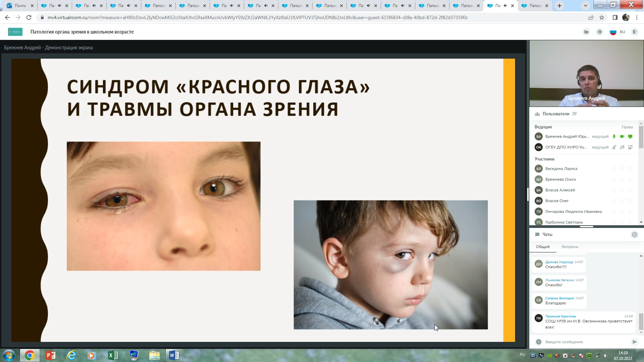The height and width of the screenshot is (362, 644).
Task: Send the chat message with the arrow icon
Action: [634, 342]
